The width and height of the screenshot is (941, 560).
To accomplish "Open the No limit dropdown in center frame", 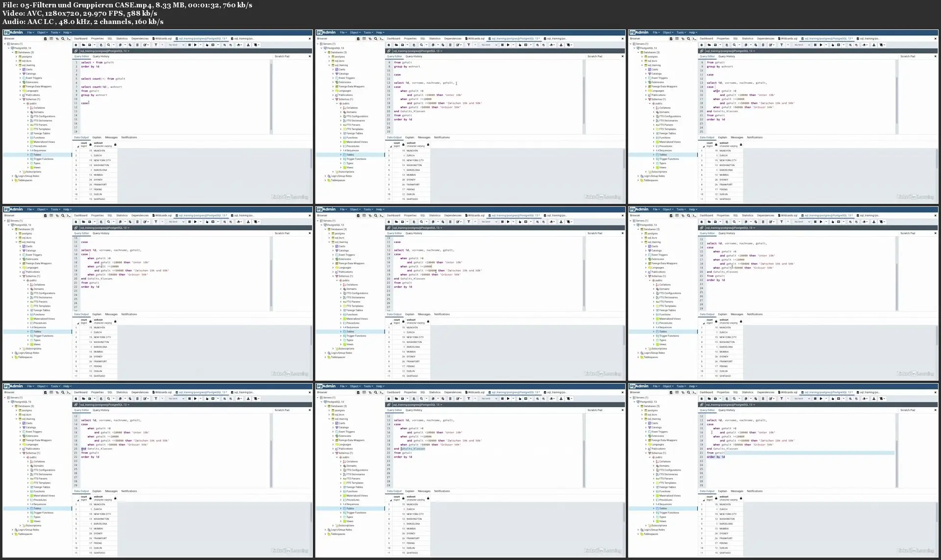I will click(489, 222).
